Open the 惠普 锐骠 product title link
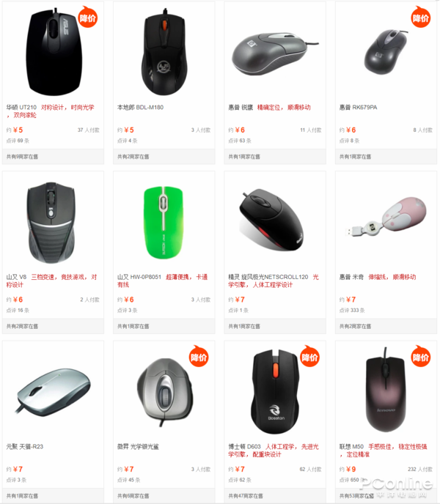The image size is (440, 504). [241, 108]
